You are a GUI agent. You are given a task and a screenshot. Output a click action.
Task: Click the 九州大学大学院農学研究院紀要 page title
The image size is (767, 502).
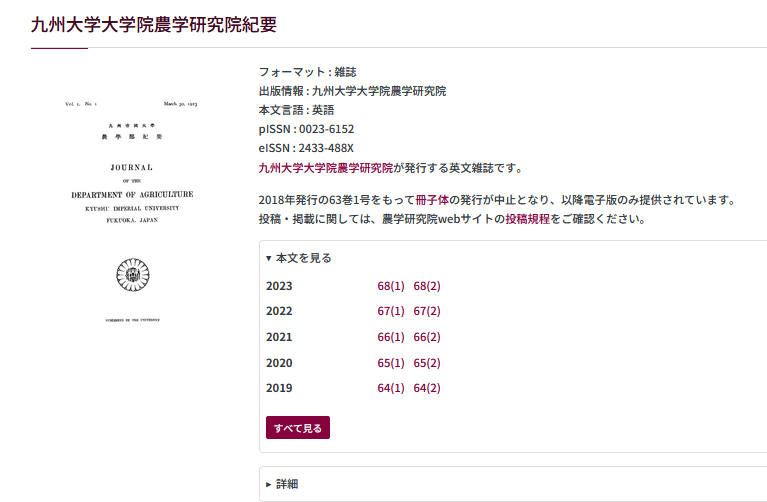click(154, 24)
